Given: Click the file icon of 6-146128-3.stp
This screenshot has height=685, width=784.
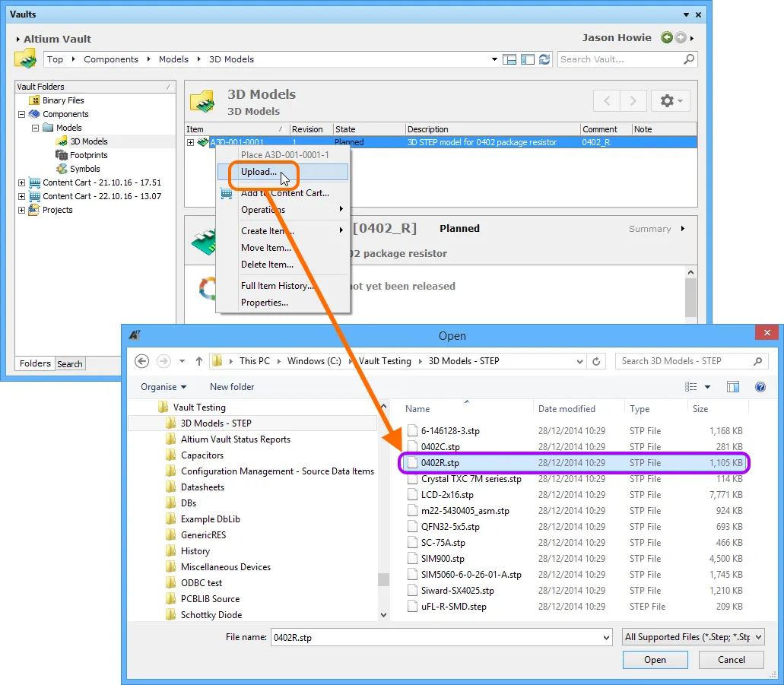Looking at the screenshot, I should coord(412,430).
